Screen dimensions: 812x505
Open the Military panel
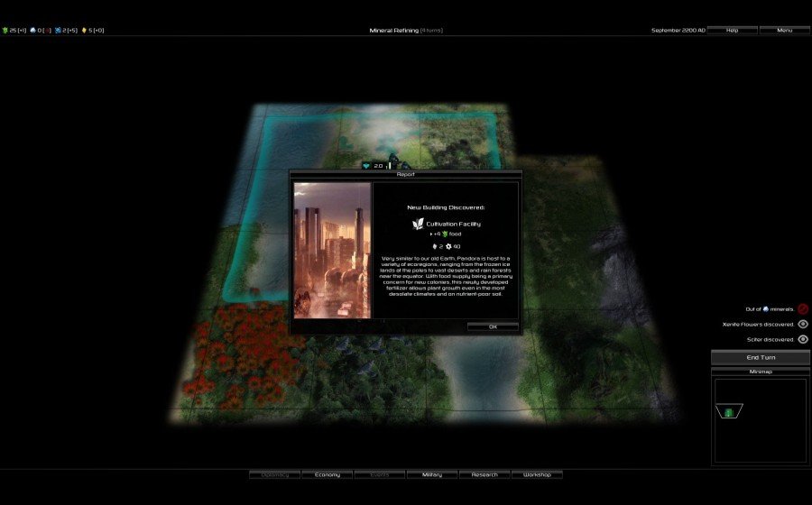(x=431, y=474)
